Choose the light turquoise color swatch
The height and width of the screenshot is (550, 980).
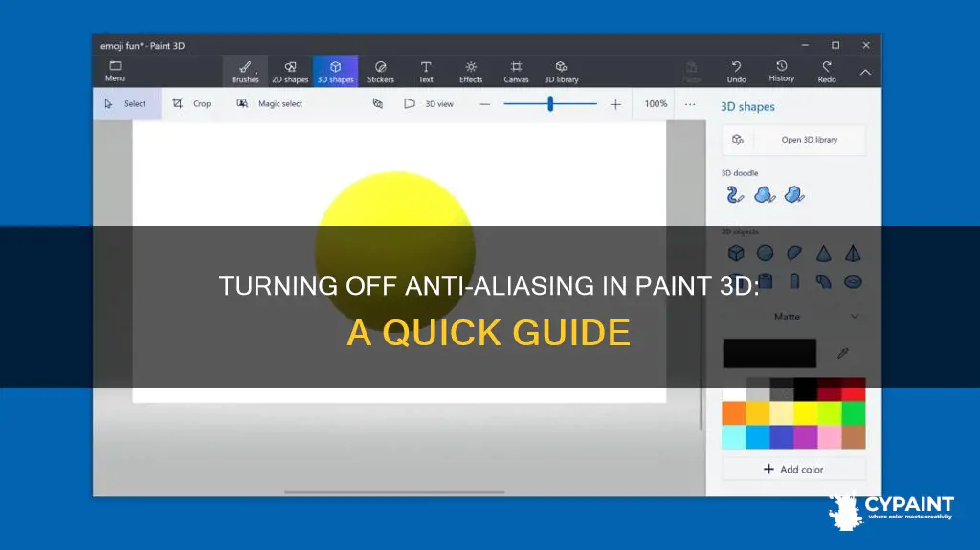pyautogui.click(x=734, y=437)
